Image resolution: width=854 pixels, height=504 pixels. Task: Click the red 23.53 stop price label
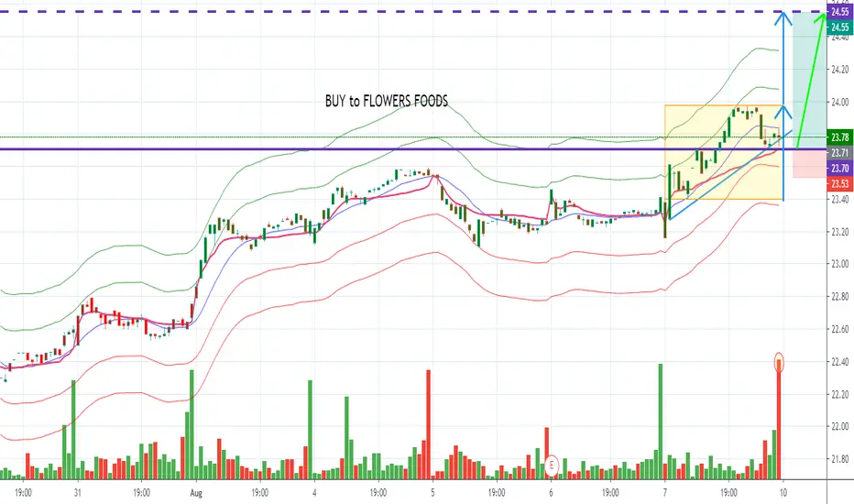[x=840, y=183]
